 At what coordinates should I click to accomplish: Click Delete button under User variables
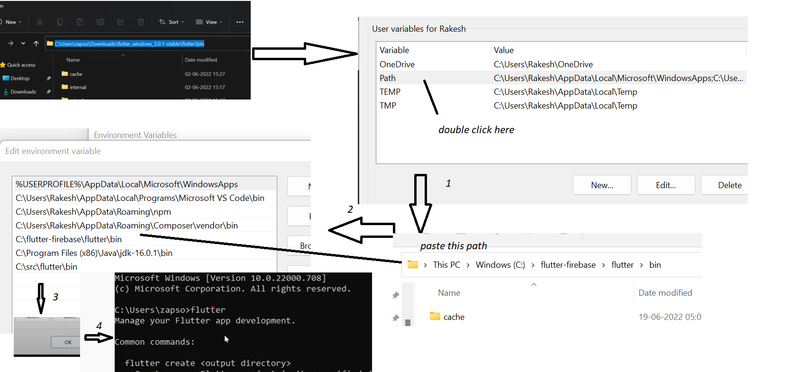(x=724, y=185)
